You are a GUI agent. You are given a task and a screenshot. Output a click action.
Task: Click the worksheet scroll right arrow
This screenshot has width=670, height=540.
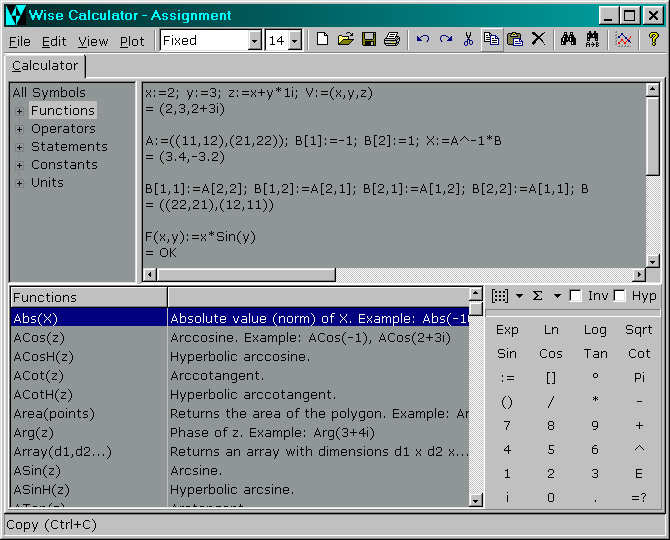[639, 274]
